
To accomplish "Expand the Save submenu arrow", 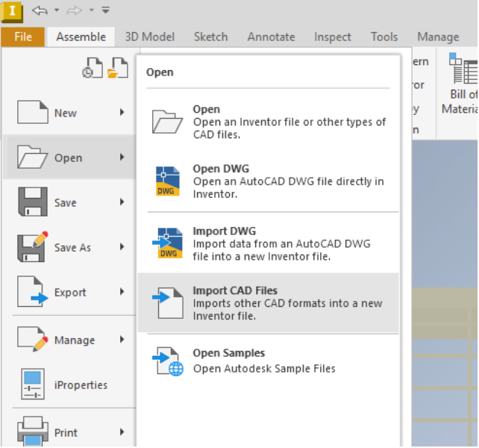I will pos(122,202).
